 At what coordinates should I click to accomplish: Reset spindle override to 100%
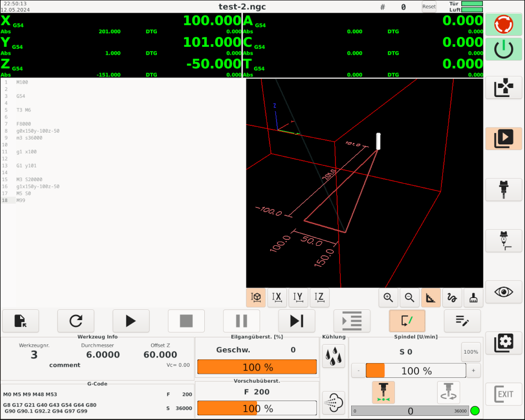point(471,352)
